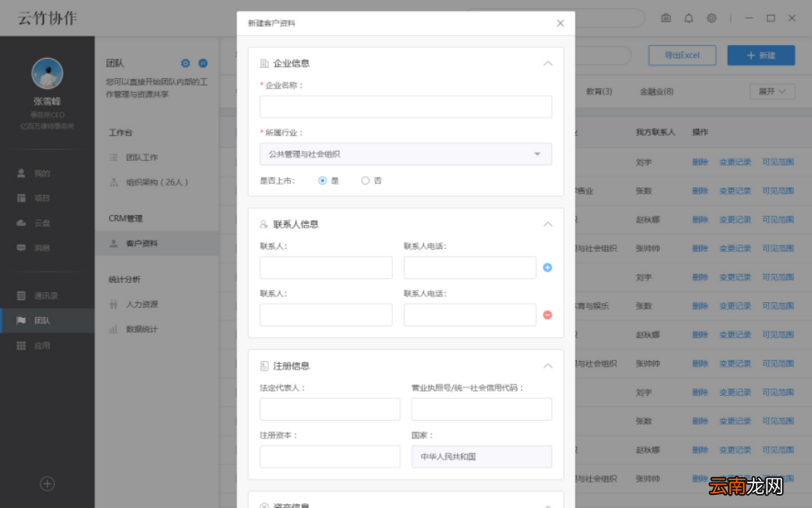The height and width of the screenshot is (508, 812).
Task: Click the 联系人信息 section icon
Action: 264,224
